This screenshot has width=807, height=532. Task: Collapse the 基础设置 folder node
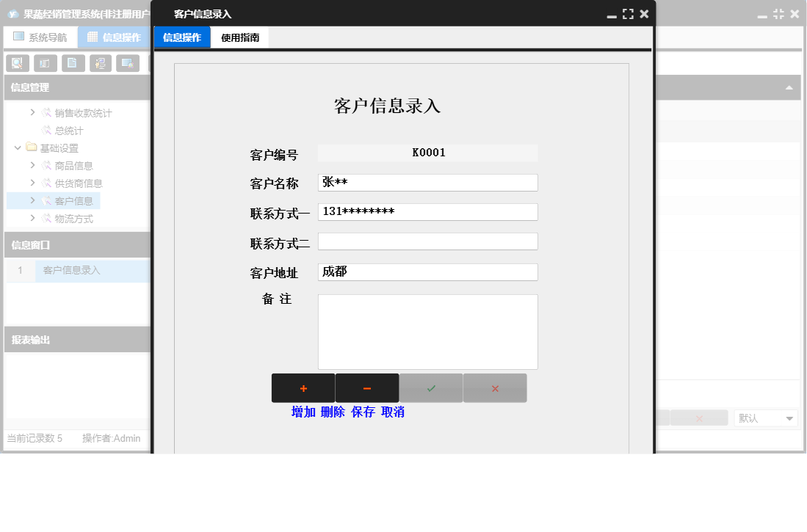[x=17, y=147]
